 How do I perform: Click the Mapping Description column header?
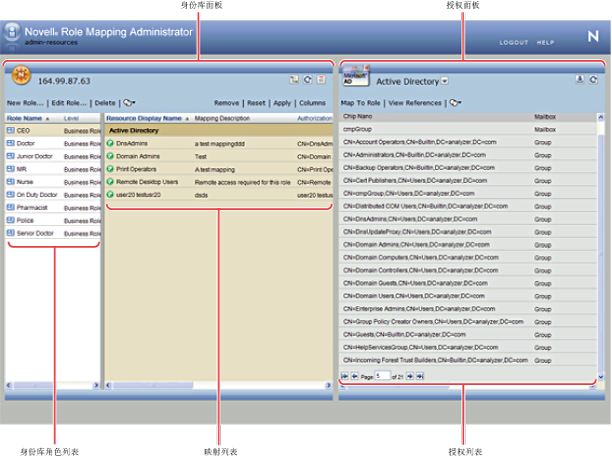point(222,118)
